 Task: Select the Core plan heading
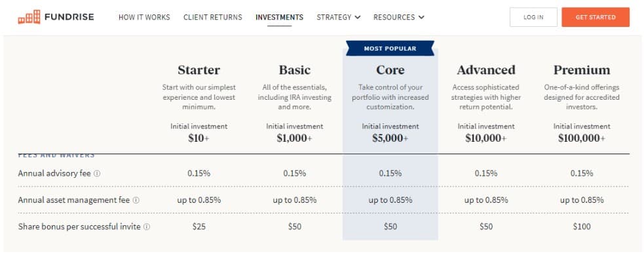point(390,70)
